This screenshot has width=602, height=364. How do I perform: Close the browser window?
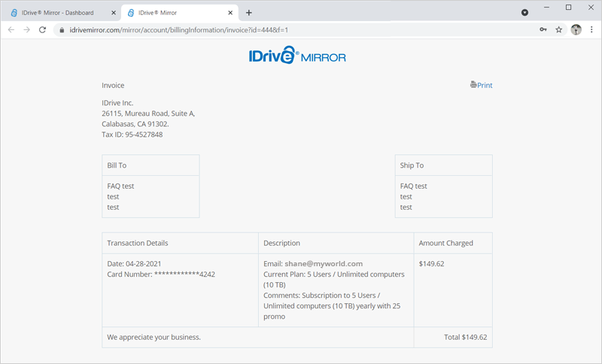[591, 8]
